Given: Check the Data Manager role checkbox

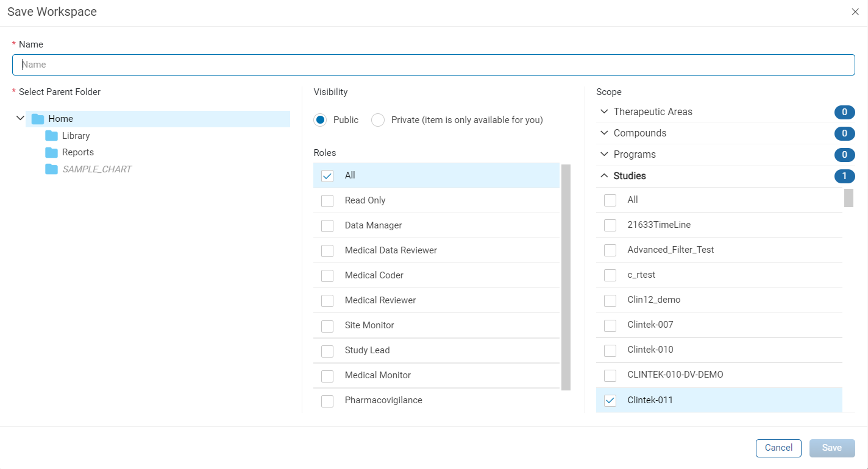Looking at the screenshot, I should 327,225.
